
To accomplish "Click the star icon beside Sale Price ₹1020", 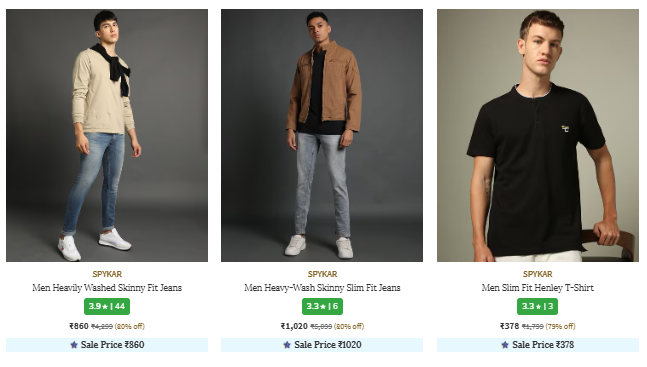I will pyautogui.click(x=287, y=345).
